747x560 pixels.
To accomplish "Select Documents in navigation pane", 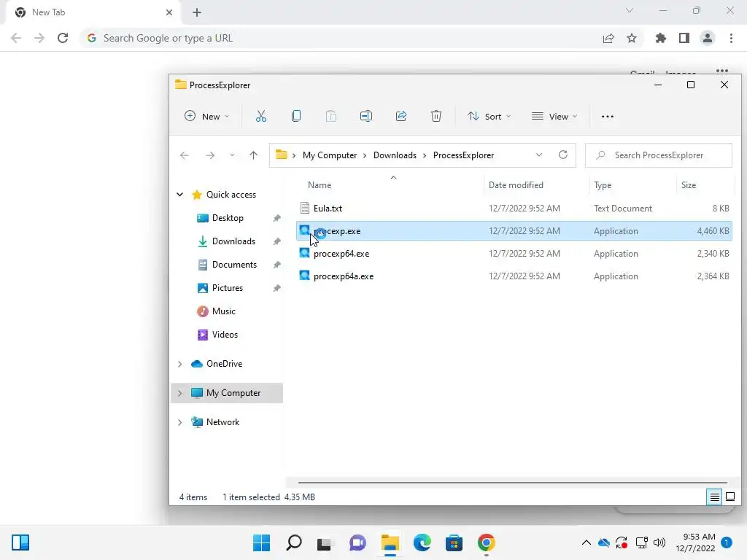I will click(x=234, y=264).
